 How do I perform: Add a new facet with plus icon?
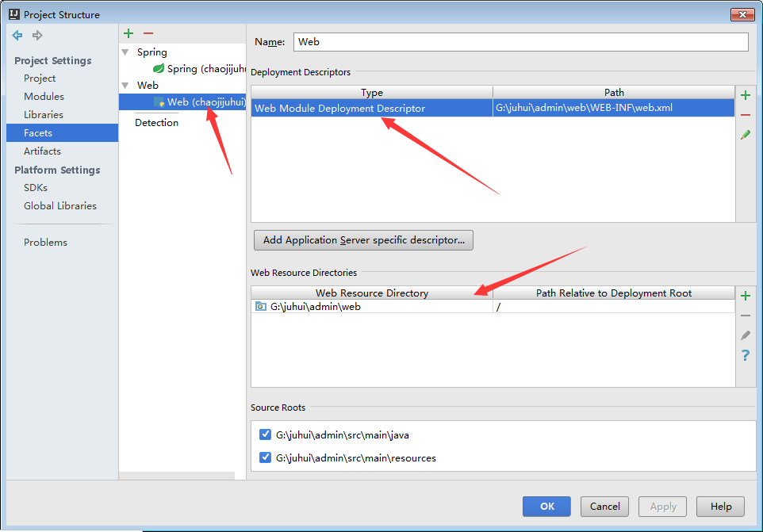tap(128, 33)
